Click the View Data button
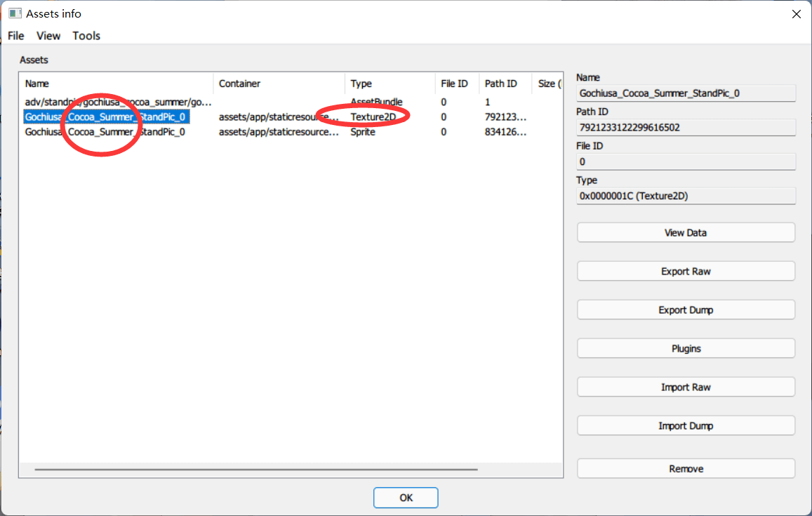This screenshot has width=812, height=516. point(686,232)
